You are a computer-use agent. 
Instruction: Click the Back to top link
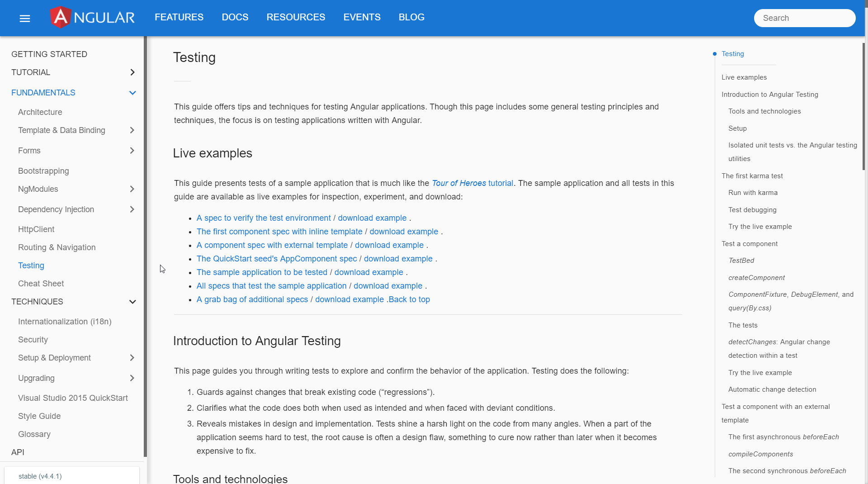pos(409,299)
